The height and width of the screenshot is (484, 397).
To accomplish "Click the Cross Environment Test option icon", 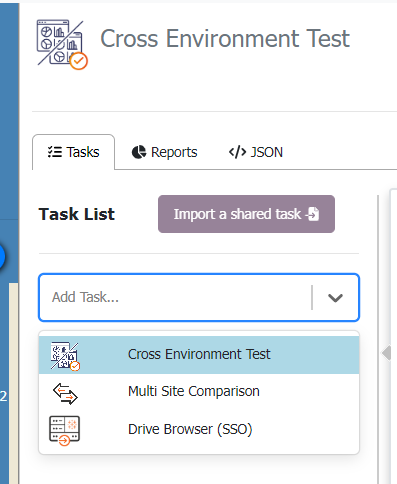I will pos(65,356).
